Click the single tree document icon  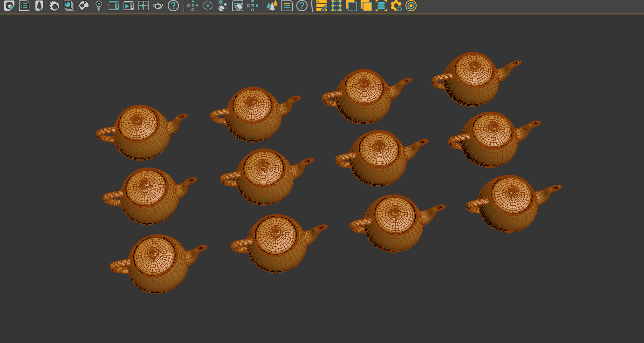tap(39, 6)
